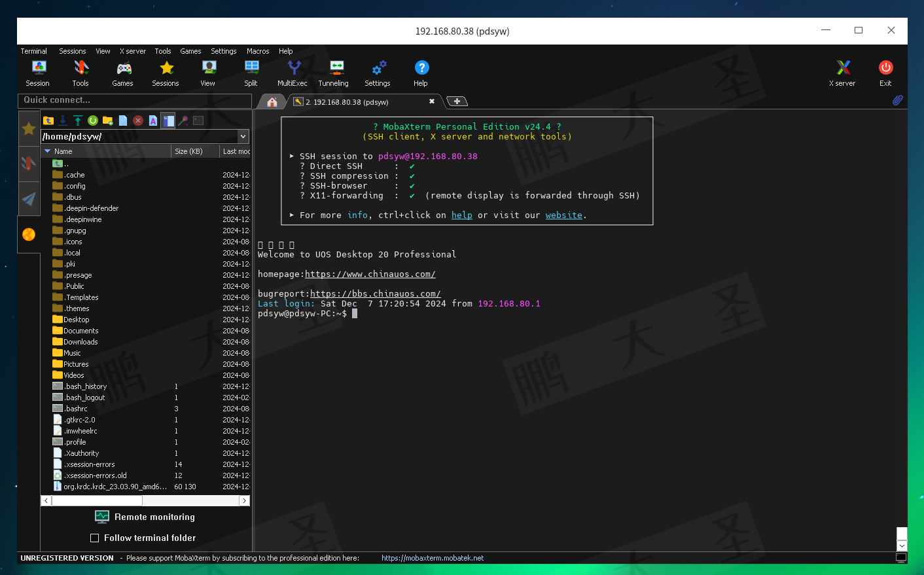Close the 192.168.80.38 session tab
The width and height of the screenshot is (924, 575).
(432, 102)
